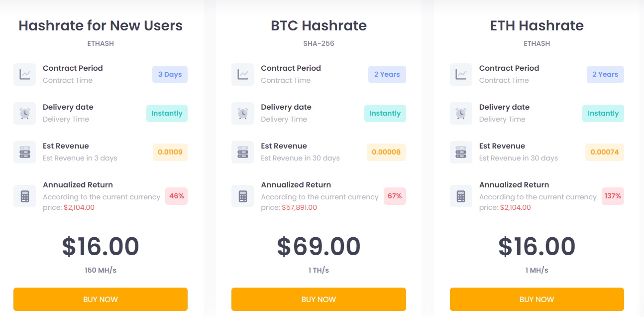Click the 137% annualized return badge

click(x=613, y=196)
